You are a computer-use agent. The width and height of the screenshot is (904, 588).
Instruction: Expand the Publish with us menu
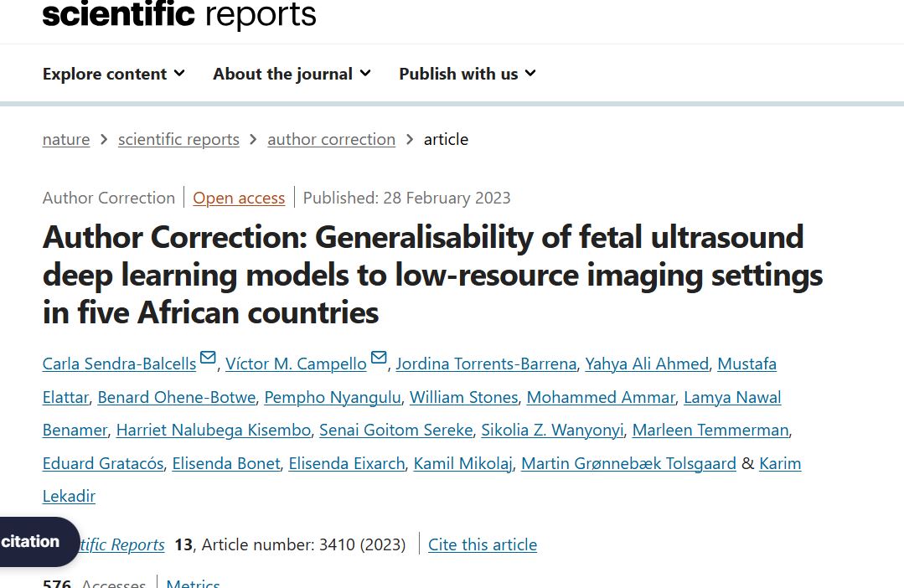coord(467,74)
